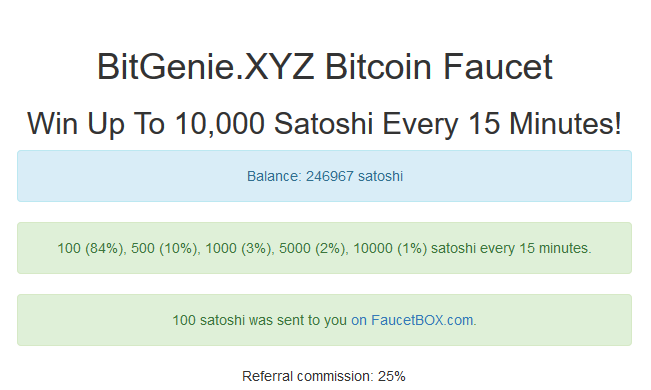651x390 pixels.
Task: Click the Referral commission text
Action: [308, 376]
